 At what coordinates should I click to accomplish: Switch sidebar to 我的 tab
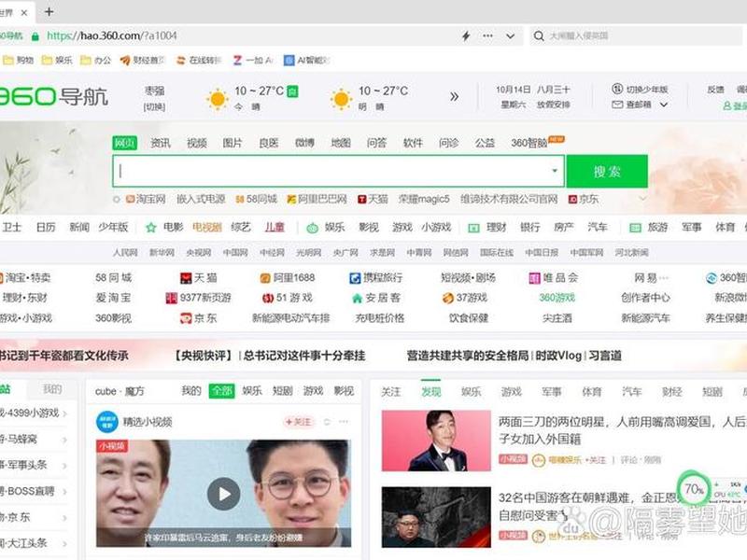pos(52,389)
